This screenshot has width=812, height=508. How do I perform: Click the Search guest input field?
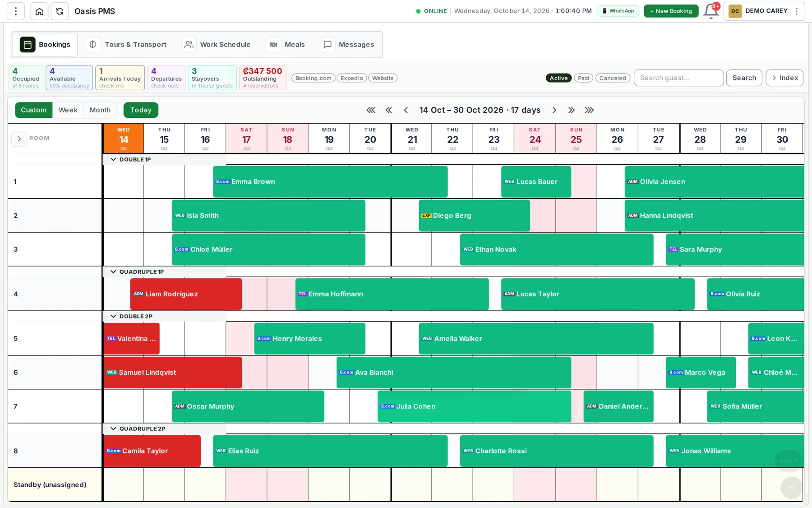click(679, 78)
